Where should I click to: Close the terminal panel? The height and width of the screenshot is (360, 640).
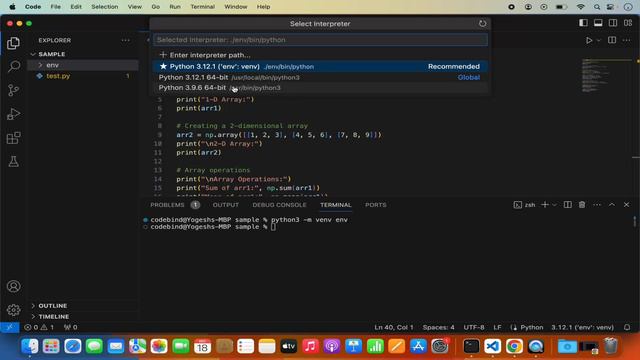click(x=627, y=204)
